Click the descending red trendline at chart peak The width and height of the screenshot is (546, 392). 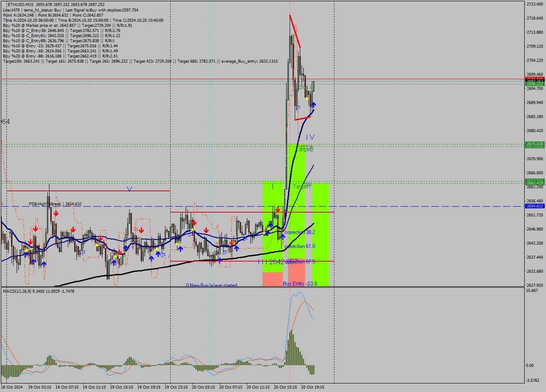295,31
